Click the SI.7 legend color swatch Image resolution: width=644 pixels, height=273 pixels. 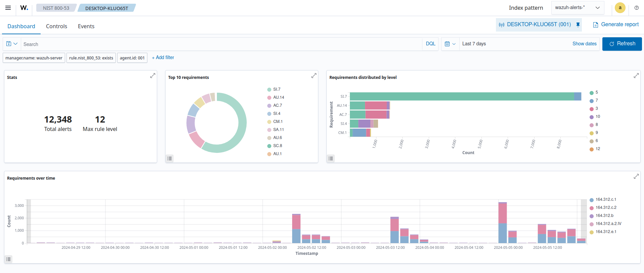pos(269,90)
